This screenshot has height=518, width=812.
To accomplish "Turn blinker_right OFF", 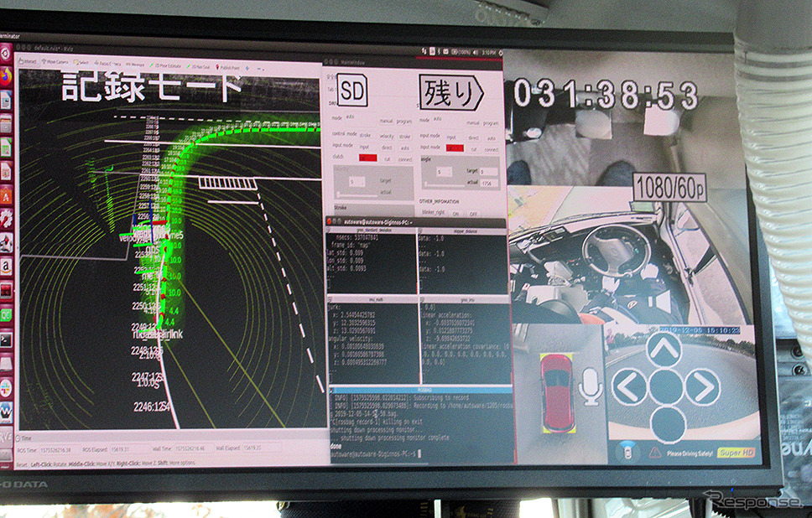I will click(x=473, y=213).
